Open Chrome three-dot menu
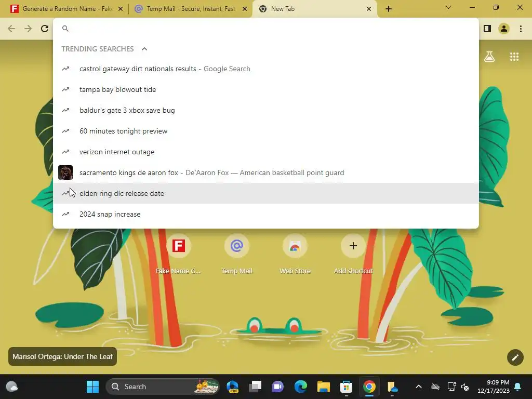The width and height of the screenshot is (532, 399). click(x=521, y=29)
